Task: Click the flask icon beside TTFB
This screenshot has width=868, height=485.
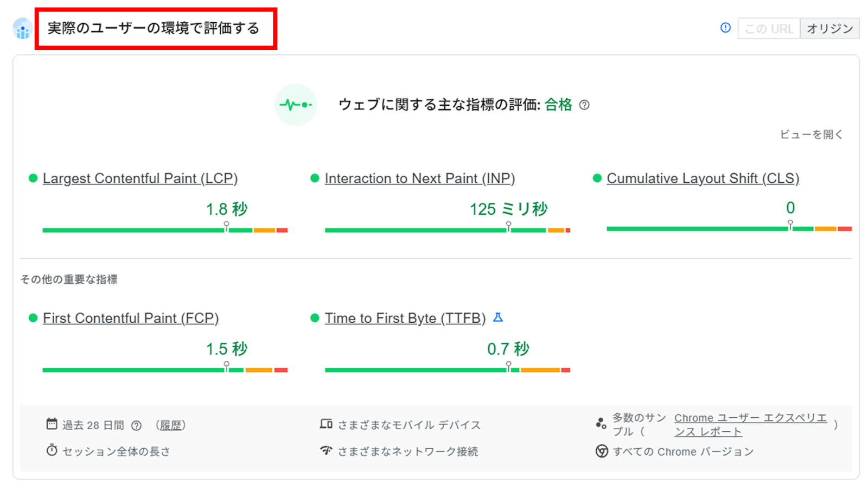Action: 498,317
